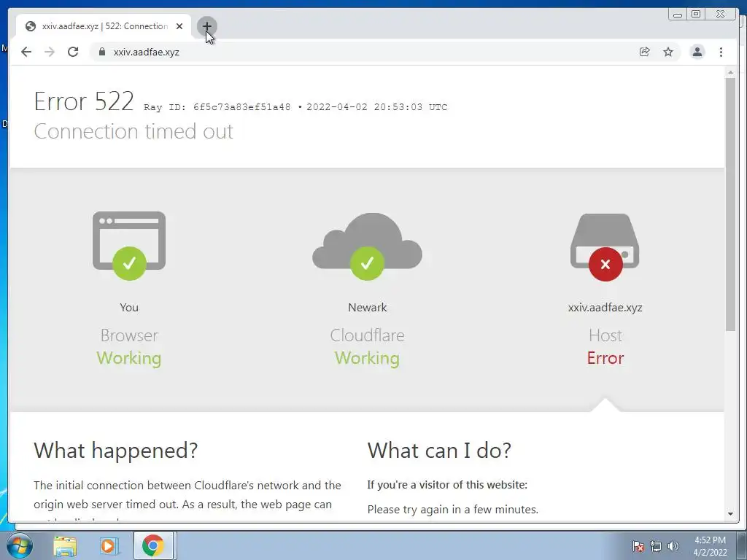Open Action Center flag in system tray
Screen dimensions: 747x560
(638, 546)
